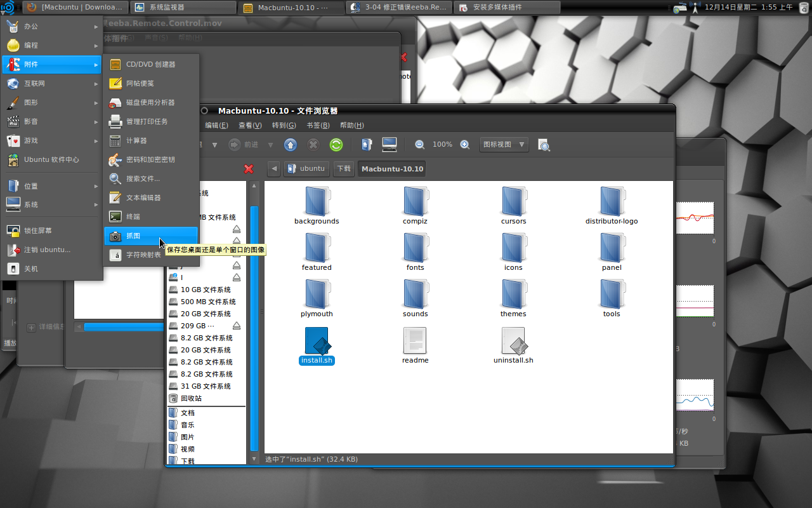Select the uninstall.sh script file
812x508 pixels.
click(x=513, y=345)
